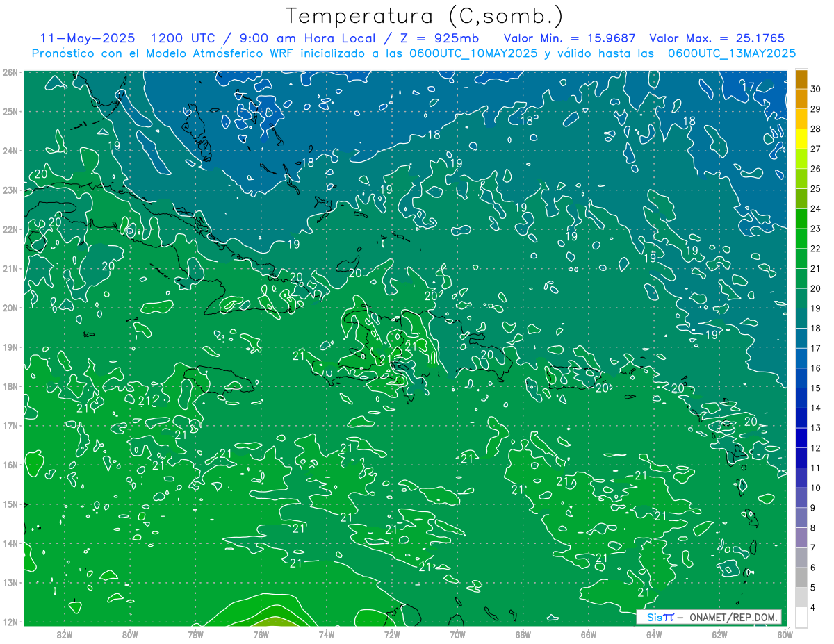The height and width of the screenshot is (644, 834).
Task: Select the "11-May-2025" date text
Action: point(87,38)
